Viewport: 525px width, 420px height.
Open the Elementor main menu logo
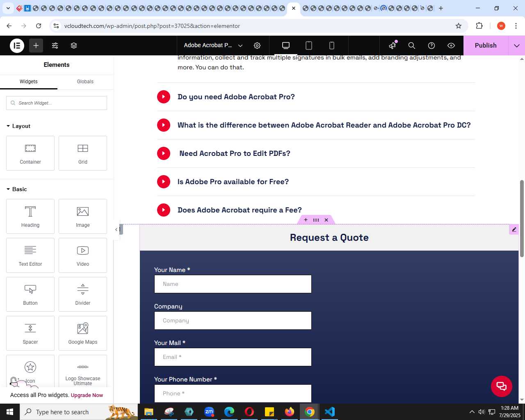click(x=17, y=46)
